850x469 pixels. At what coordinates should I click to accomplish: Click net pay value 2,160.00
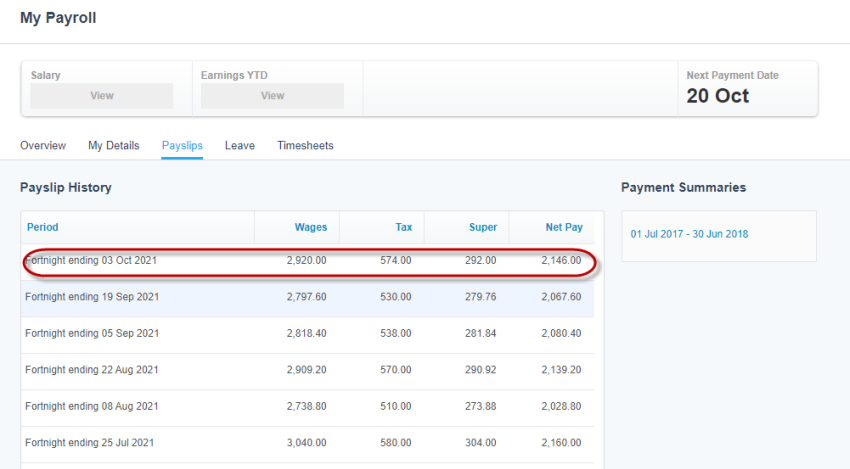click(561, 443)
